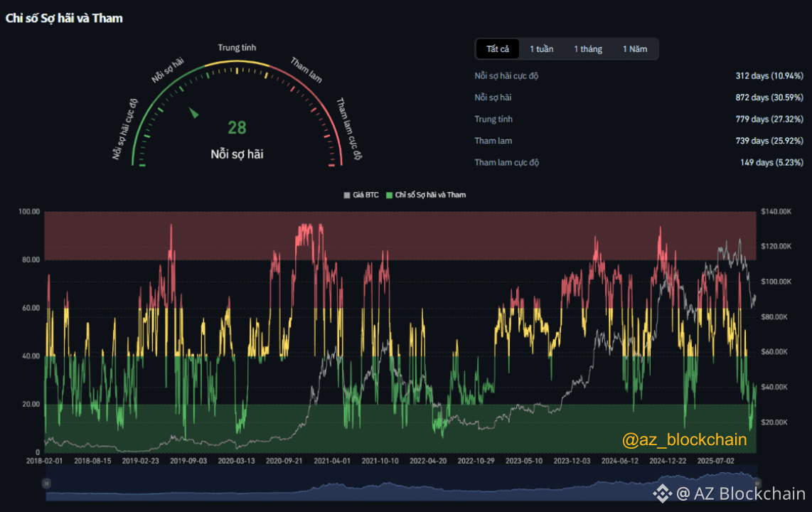Click the gauge value 28
This screenshot has height=512, width=812.
pyautogui.click(x=237, y=127)
